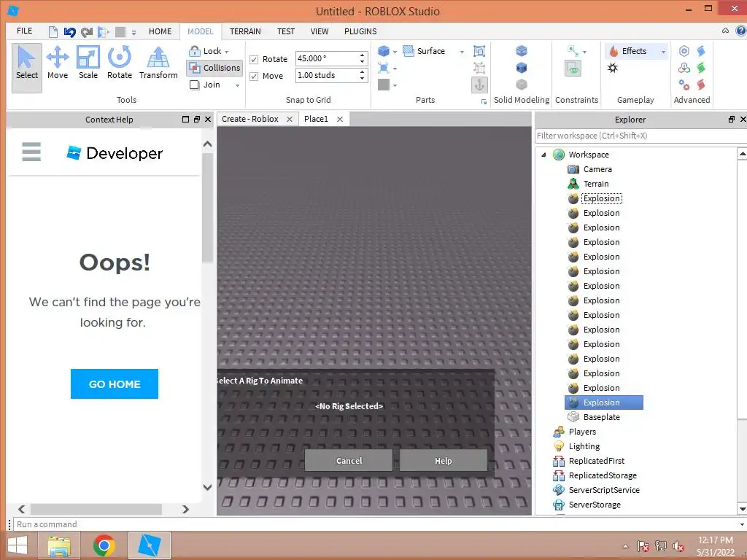Open the Color dropdown arrow
Viewport: 747px width, 560px height.
pos(395,86)
